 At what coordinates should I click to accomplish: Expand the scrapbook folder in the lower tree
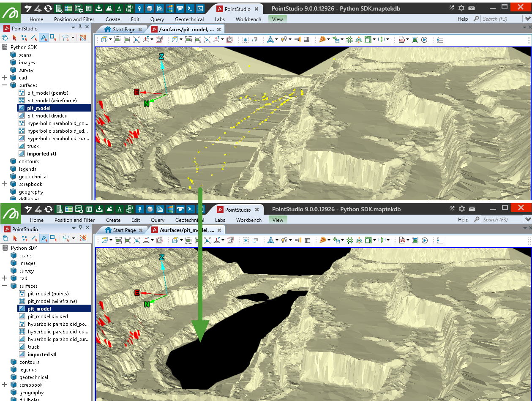4,385
